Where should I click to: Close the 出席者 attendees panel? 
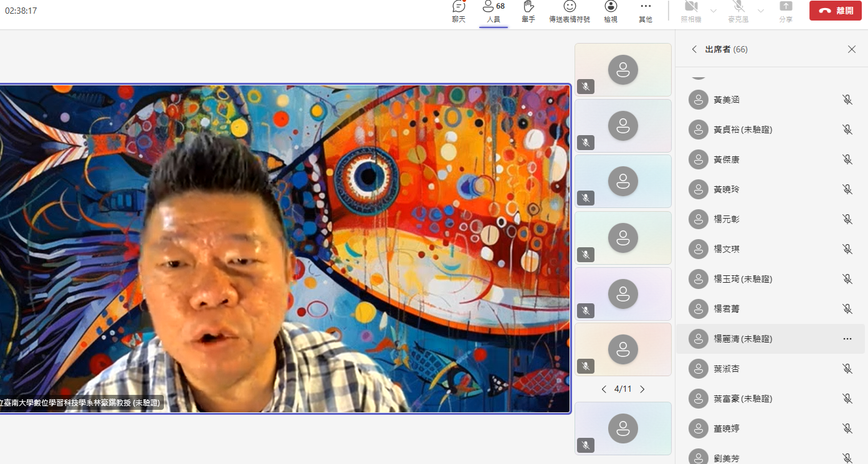pos(852,49)
